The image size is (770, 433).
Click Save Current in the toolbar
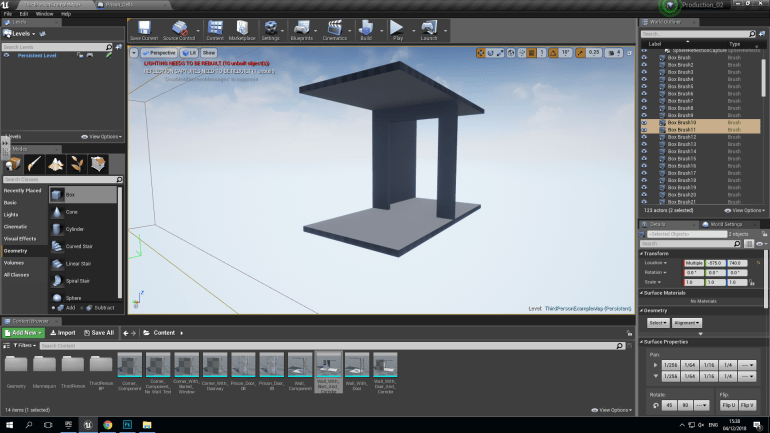144,30
